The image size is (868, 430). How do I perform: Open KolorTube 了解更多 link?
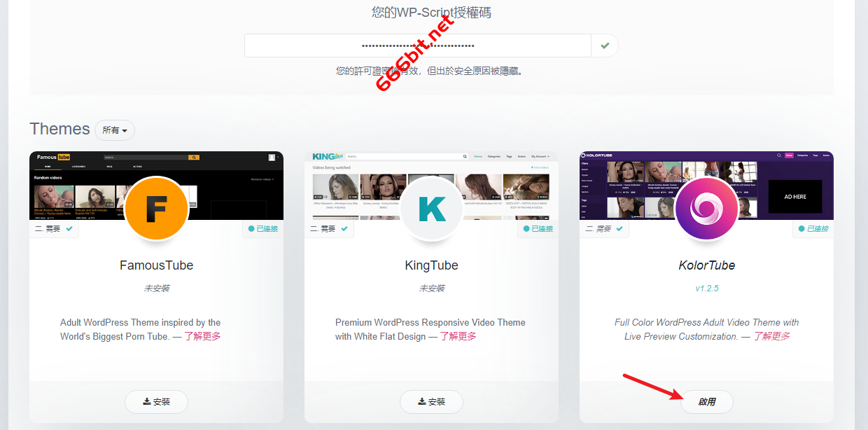click(x=771, y=336)
